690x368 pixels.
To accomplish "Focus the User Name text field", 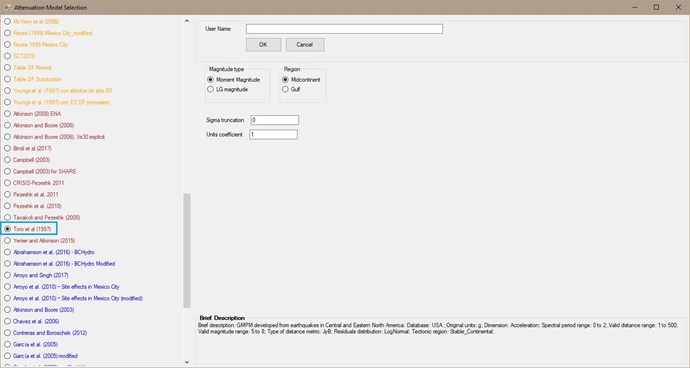I will [344, 29].
